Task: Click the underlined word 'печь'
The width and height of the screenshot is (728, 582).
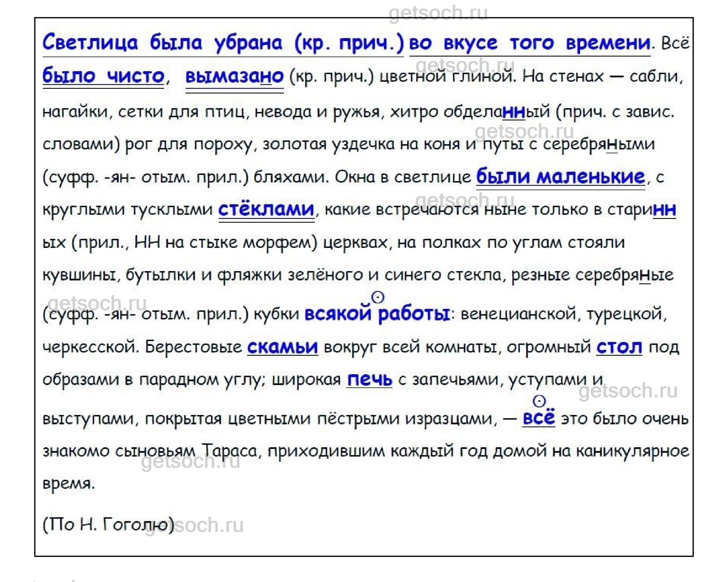Action: [x=369, y=380]
